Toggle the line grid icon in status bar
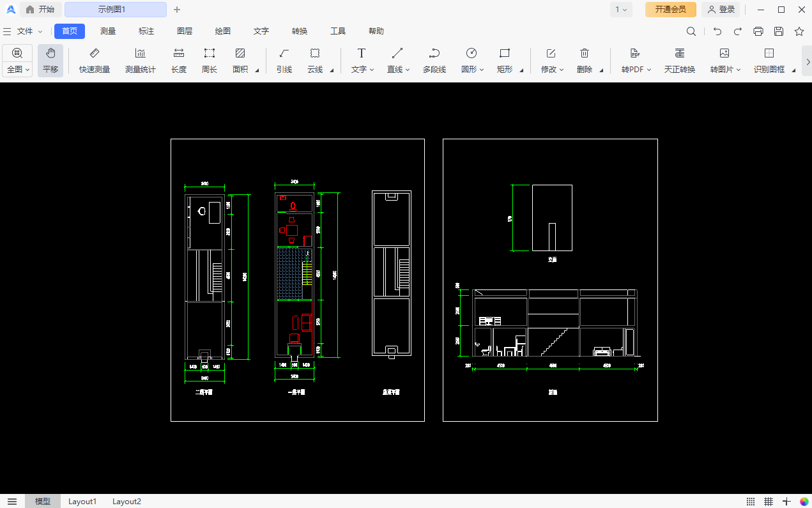812x508 pixels. [x=769, y=502]
